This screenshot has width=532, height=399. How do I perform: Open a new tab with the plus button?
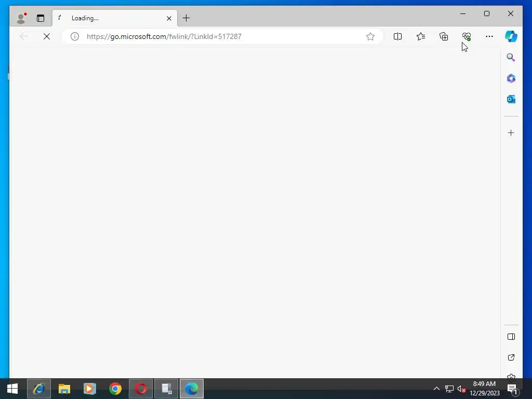(187, 18)
